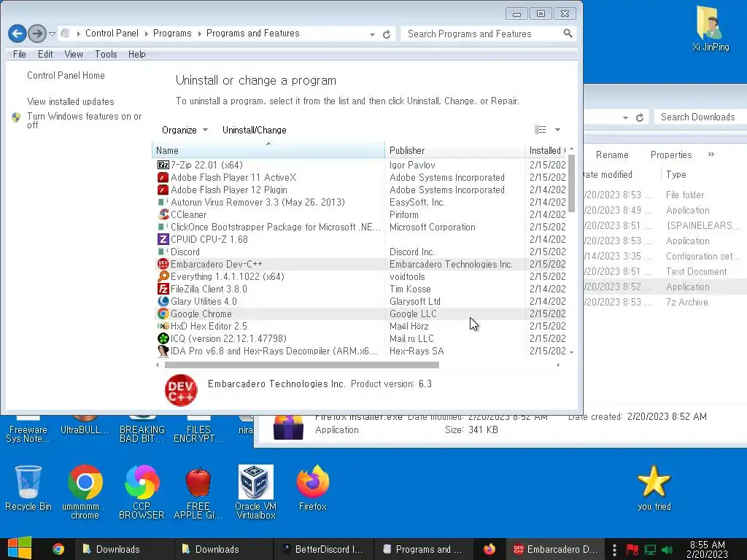
Task: Click the change view icon
Action: coord(540,130)
